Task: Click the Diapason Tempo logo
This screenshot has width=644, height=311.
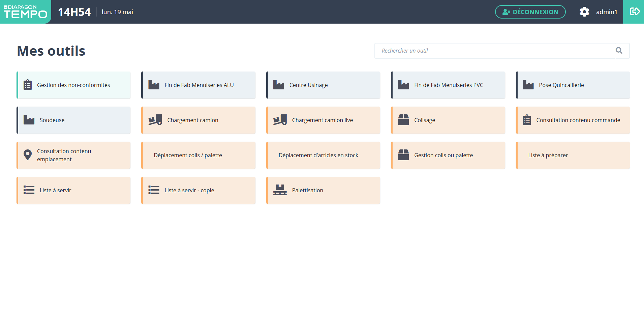Action: point(25,12)
